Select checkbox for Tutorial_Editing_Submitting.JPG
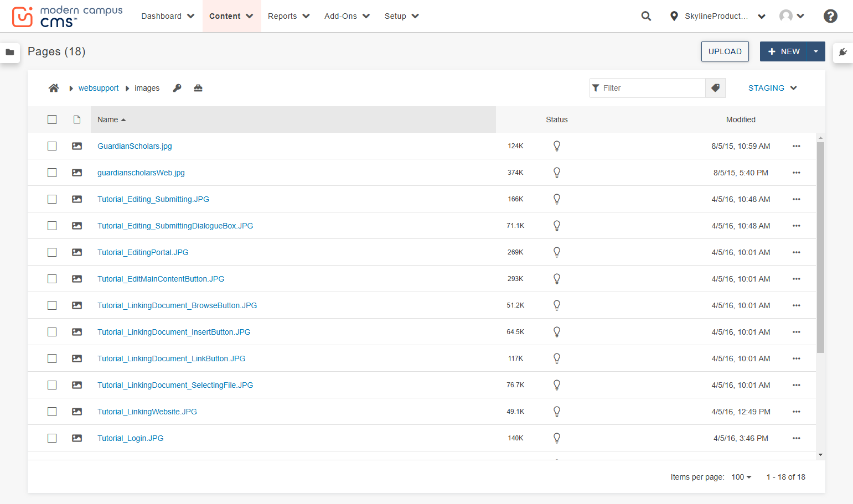Image resolution: width=853 pixels, height=504 pixels. tap(52, 199)
